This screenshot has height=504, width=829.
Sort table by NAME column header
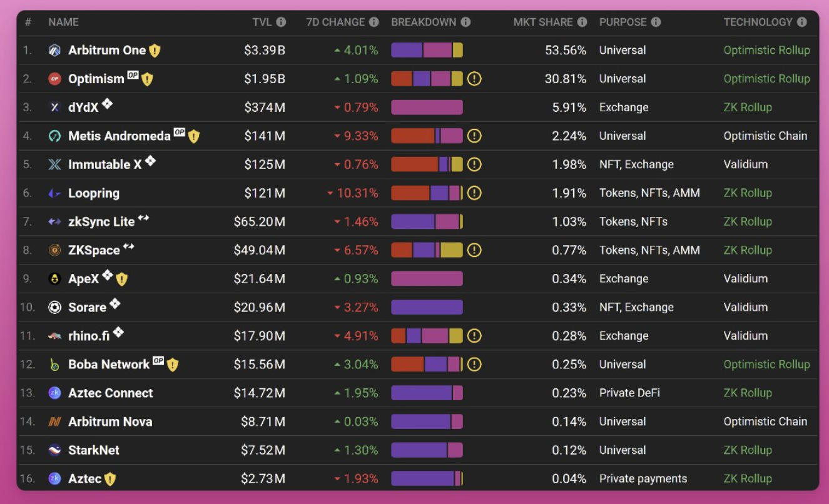click(x=63, y=22)
